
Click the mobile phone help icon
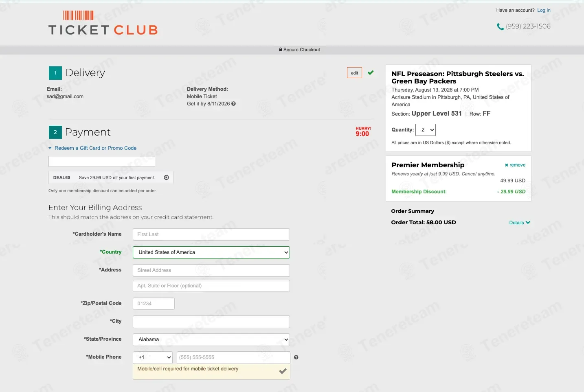[296, 357]
